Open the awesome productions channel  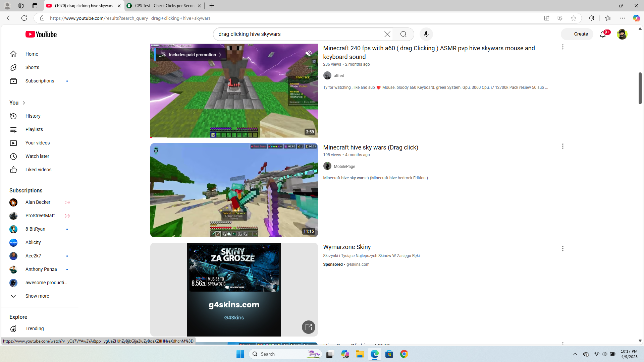point(40,283)
